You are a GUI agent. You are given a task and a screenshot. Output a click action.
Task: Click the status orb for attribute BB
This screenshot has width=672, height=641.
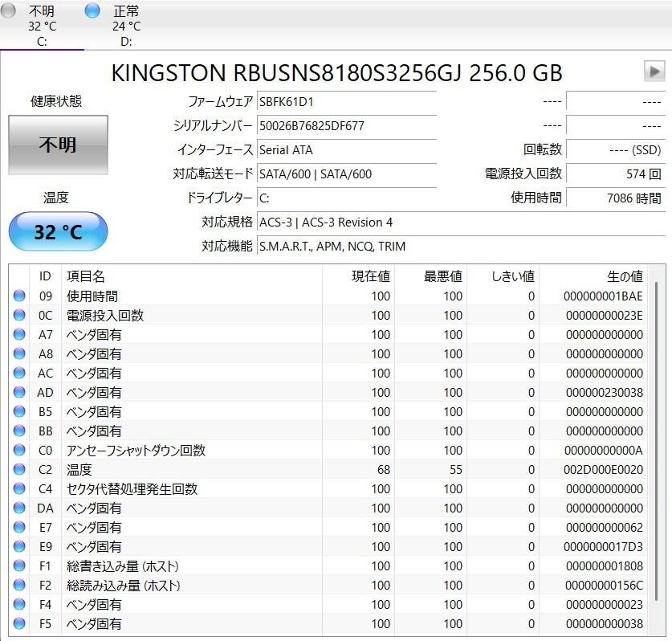click(x=19, y=431)
